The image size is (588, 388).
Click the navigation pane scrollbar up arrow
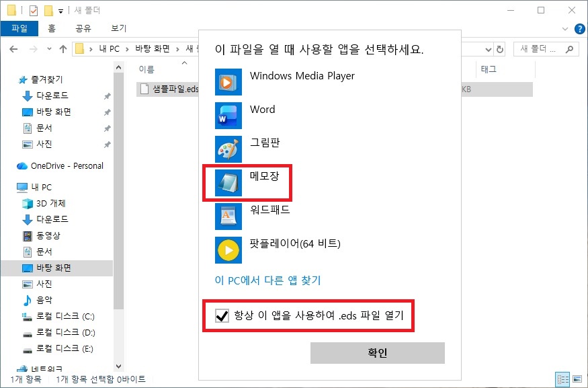[118, 68]
